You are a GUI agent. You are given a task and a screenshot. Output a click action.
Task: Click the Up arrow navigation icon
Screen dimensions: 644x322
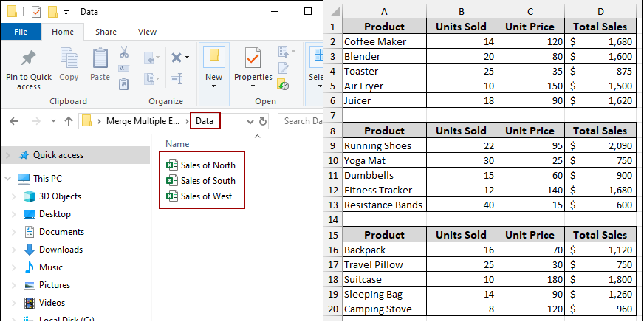tap(69, 121)
